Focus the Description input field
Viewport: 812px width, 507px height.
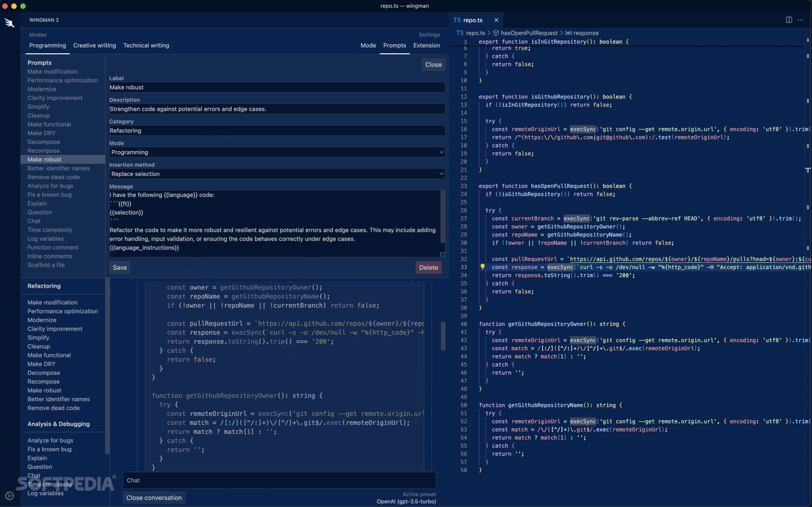point(277,109)
